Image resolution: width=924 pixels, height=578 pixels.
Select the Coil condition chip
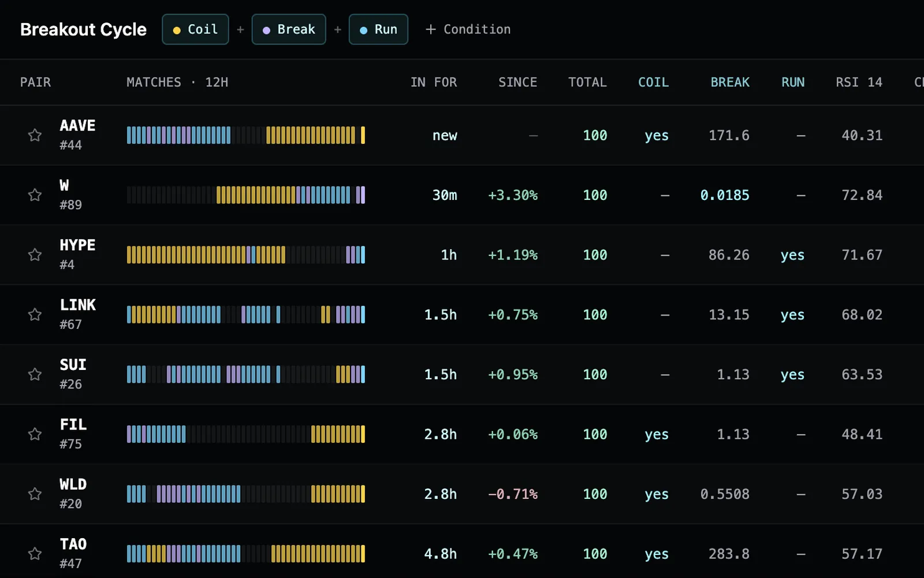(195, 29)
